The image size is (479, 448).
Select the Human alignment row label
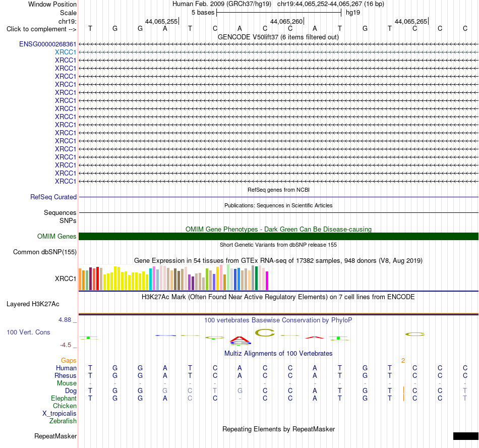(66, 368)
